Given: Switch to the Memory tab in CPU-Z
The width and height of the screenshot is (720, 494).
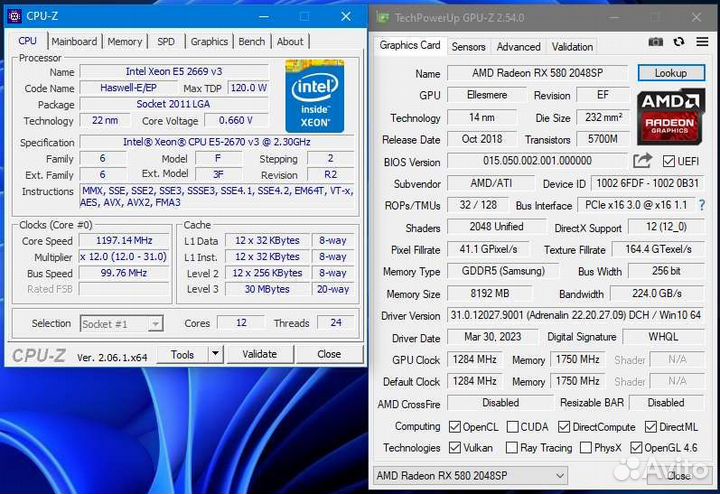Looking at the screenshot, I should tap(124, 41).
